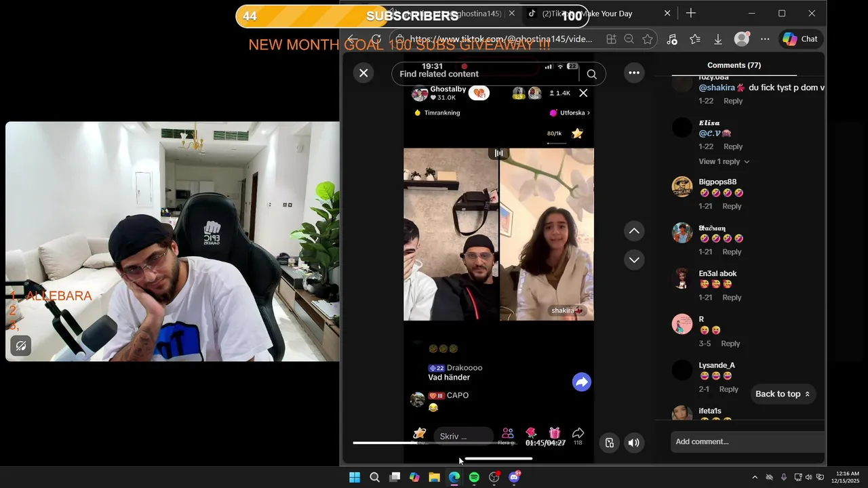Click Microsoft Edge on the taskbar

point(454,477)
